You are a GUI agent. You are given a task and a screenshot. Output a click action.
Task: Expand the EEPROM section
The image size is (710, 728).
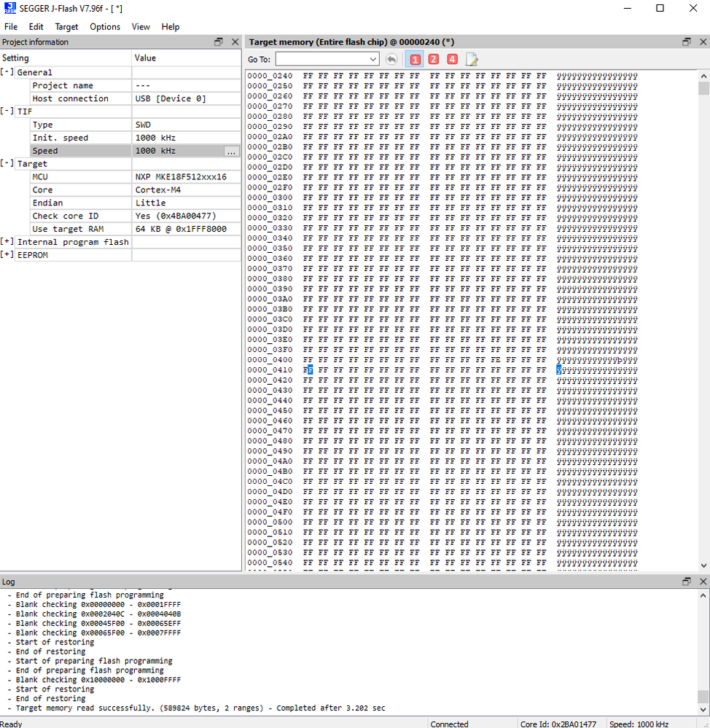click(x=7, y=254)
